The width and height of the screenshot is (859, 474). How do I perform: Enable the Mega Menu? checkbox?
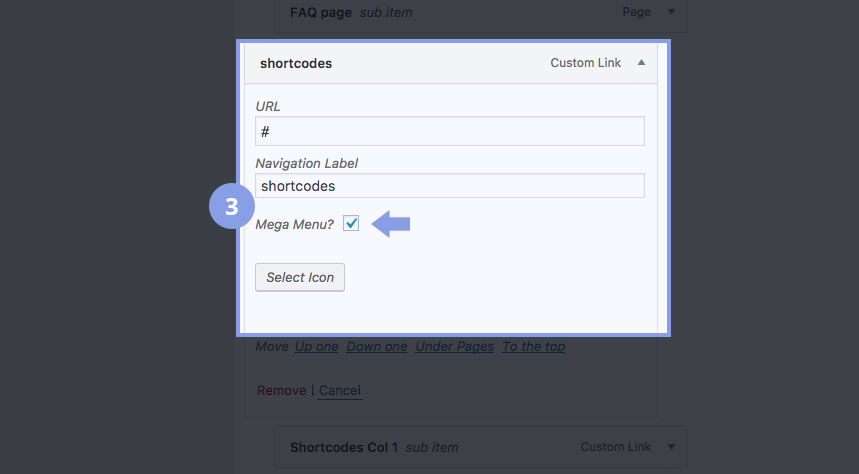point(351,223)
